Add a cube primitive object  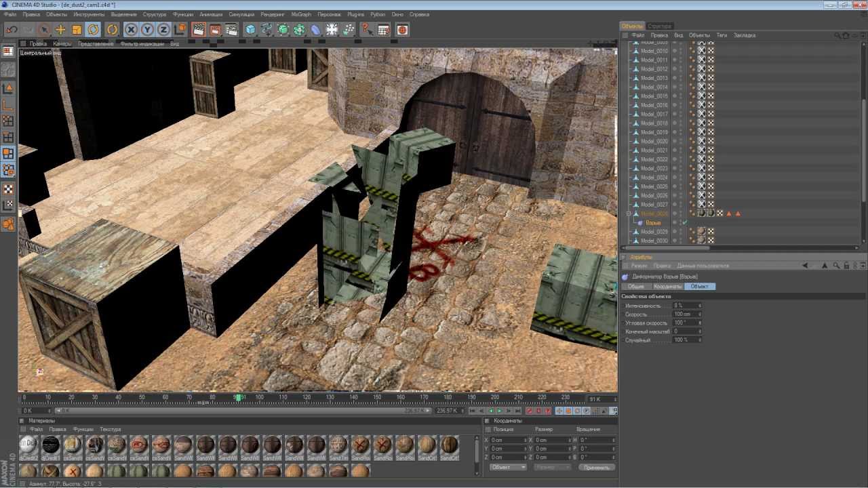coord(251,30)
